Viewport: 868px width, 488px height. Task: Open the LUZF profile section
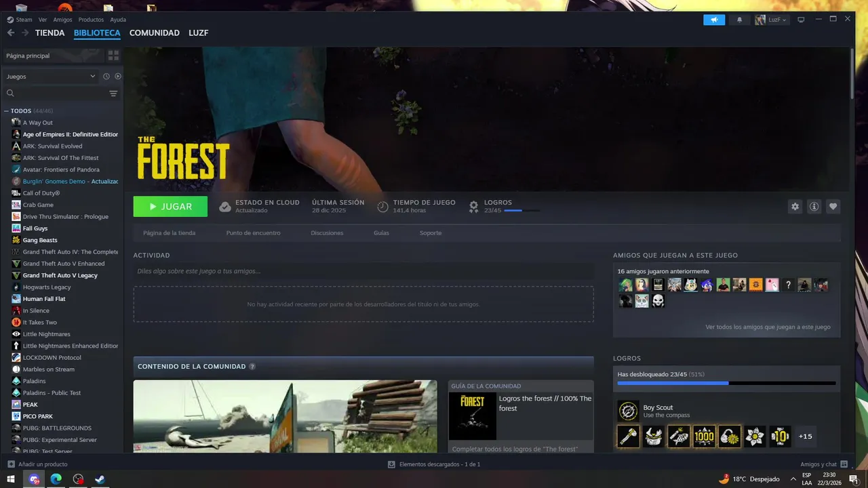click(199, 33)
